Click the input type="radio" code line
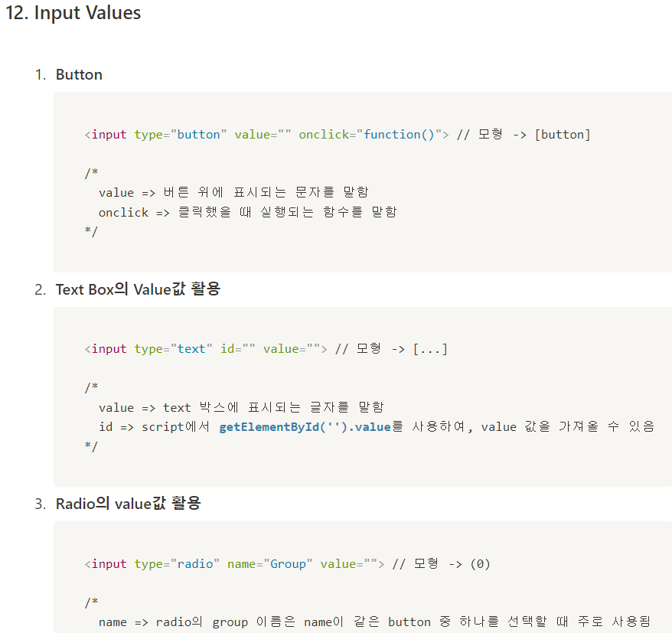 point(287,563)
